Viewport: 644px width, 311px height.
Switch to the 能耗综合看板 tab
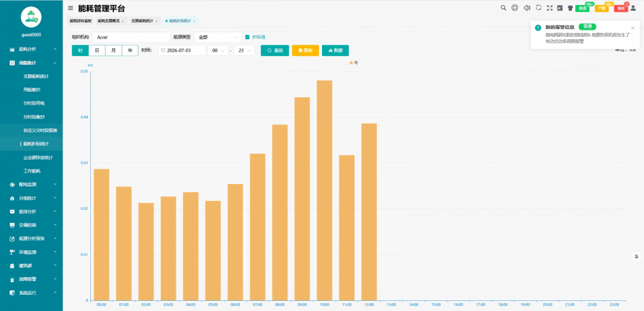(80, 21)
